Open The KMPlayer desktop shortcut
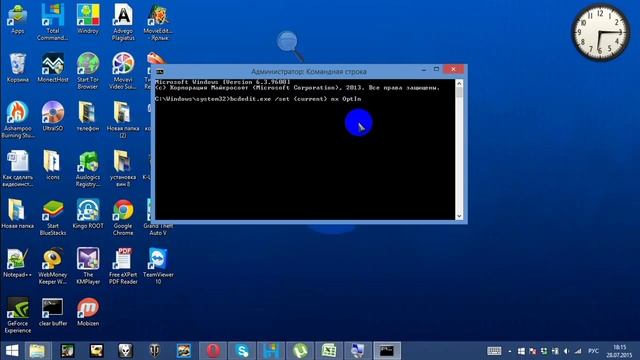The height and width of the screenshot is (360, 640). (88, 266)
